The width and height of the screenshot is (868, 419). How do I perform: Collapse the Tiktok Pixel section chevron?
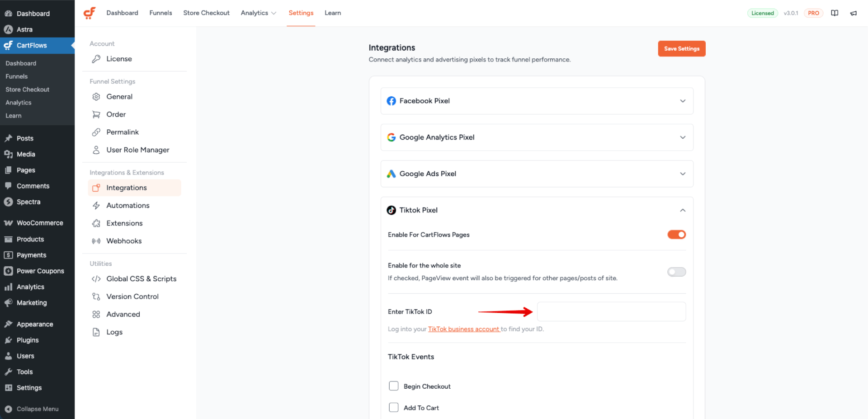click(x=683, y=210)
